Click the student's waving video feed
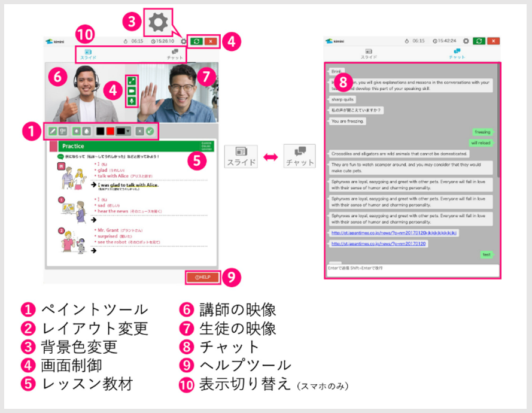The height and width of the screenshot is (413, 532). pos(178,92)
